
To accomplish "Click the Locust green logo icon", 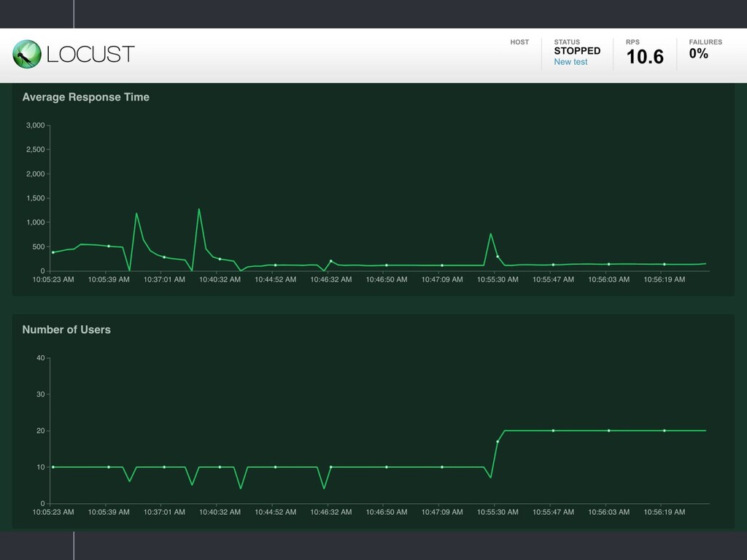I will click(x=26, y=55).
